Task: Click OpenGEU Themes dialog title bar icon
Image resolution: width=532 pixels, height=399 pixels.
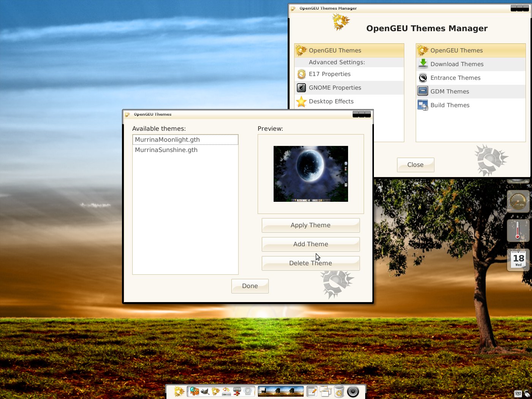Action: point(127,114)
